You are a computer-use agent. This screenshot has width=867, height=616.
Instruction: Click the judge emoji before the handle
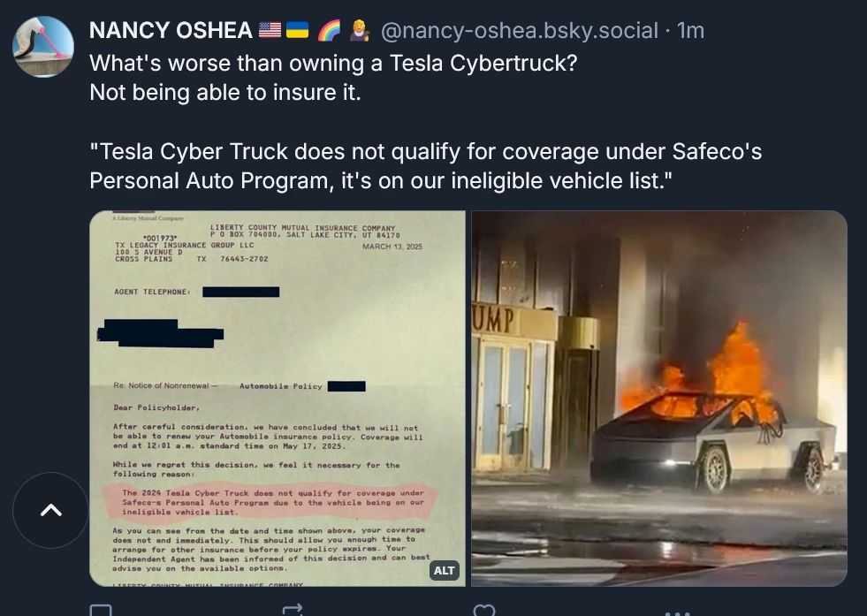point(360,30)
